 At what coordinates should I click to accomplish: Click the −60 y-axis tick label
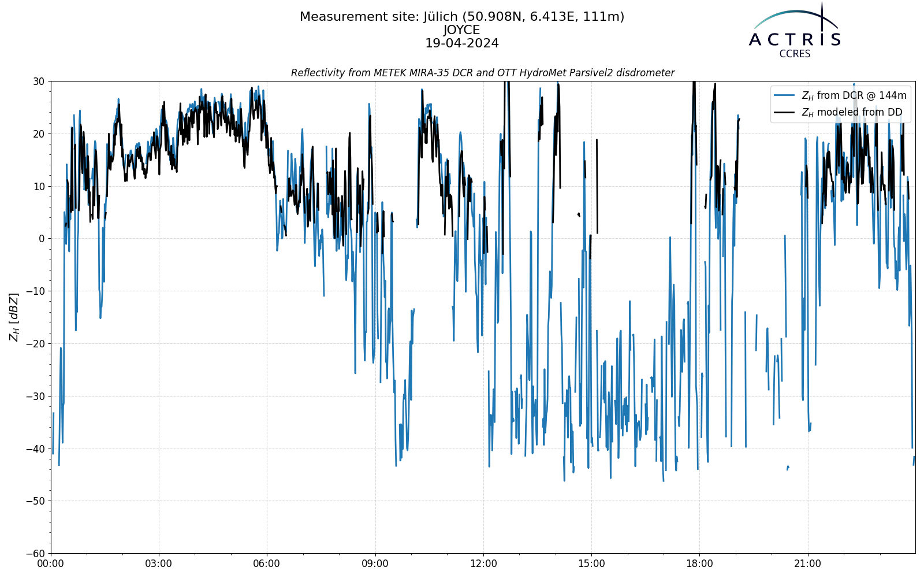click(x=36, y=554)
